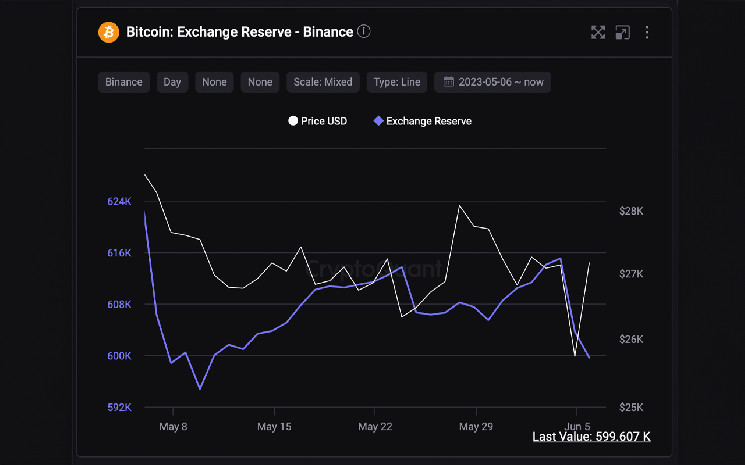The width and height of the screenshot is (745, 465).
Task: Click the white circle Price USD marker
Action: pyautogui.click(x=293, y=121)
